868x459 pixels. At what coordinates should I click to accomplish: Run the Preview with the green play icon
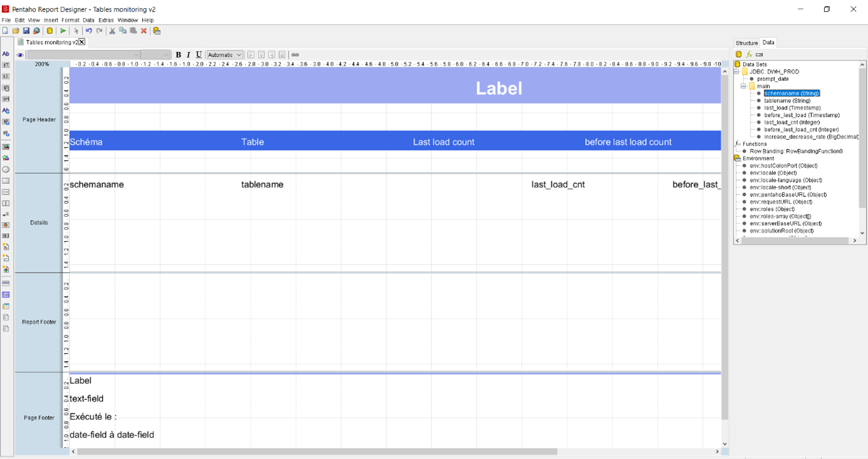point(63,30)
